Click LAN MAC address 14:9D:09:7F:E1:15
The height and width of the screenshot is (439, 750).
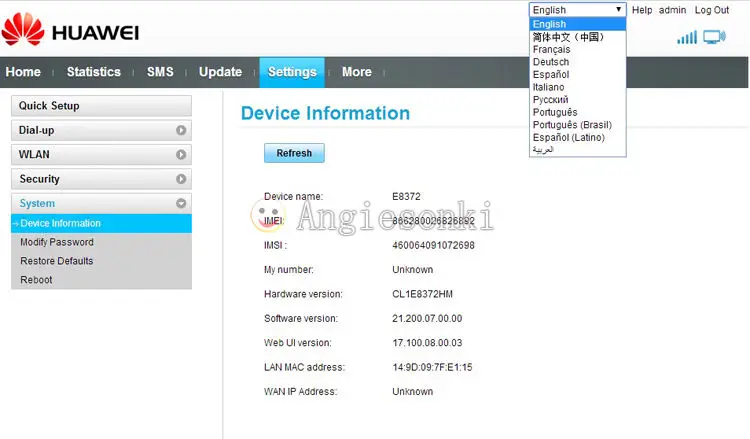(x=432, y=367)
